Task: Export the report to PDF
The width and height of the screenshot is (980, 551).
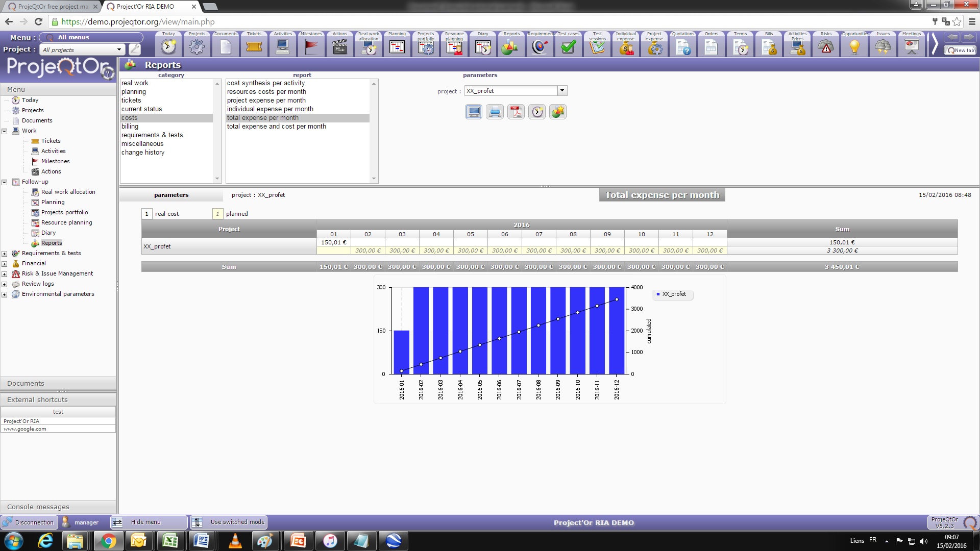Action: [516, 112]
